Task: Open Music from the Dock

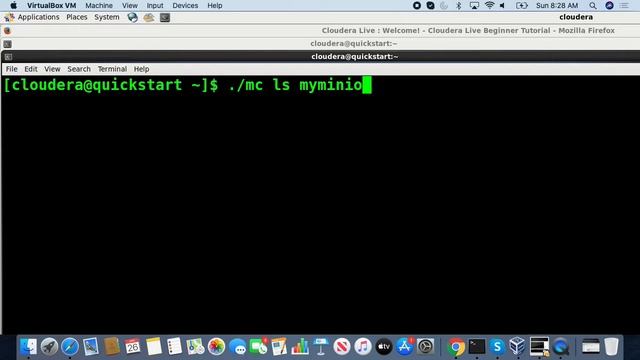Action: [x=362, y=347]
